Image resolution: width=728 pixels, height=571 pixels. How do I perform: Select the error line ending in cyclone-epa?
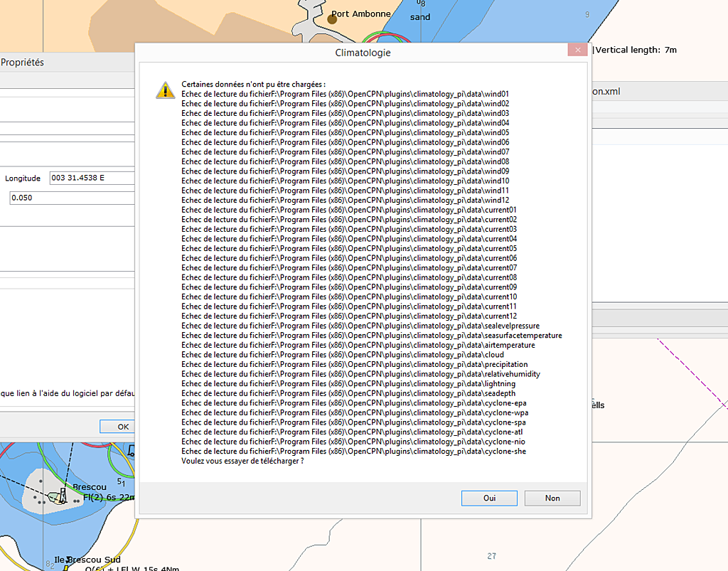(354, 403)
